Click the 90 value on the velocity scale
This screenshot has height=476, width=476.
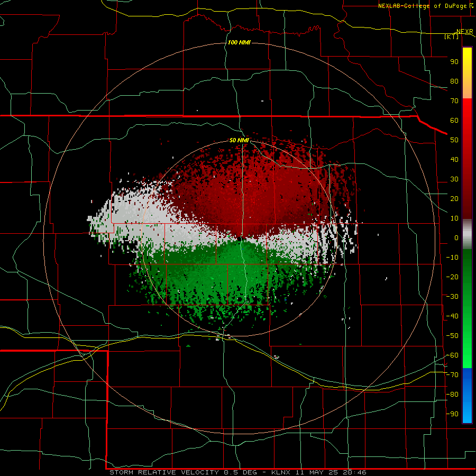click(454, 62)
